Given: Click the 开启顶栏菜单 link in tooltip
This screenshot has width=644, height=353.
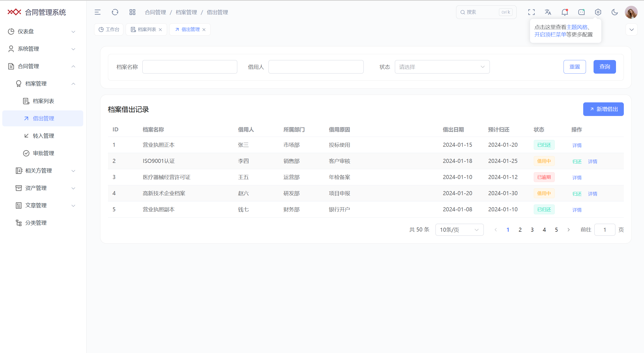Looking at the screenshot, I should pos(550,35).
